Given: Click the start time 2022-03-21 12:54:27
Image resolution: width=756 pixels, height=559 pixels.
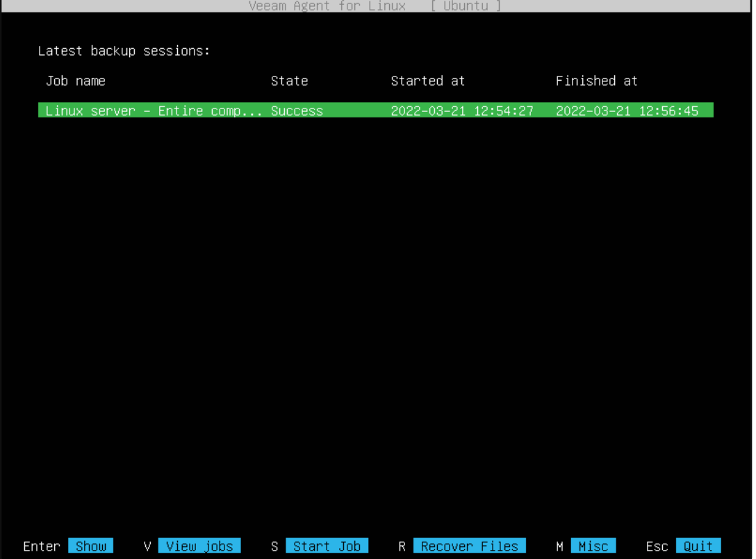Looking at the screenshot, I should tap(461, 111).
